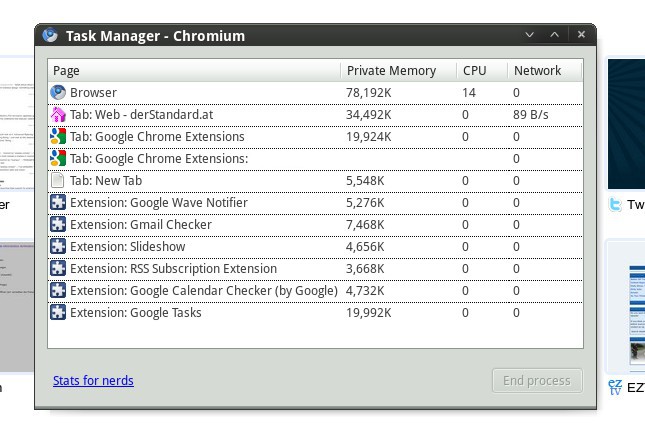Open the Stats for nerds link
The width and height of the screenshot is (645, 430).
pos(93,380)
